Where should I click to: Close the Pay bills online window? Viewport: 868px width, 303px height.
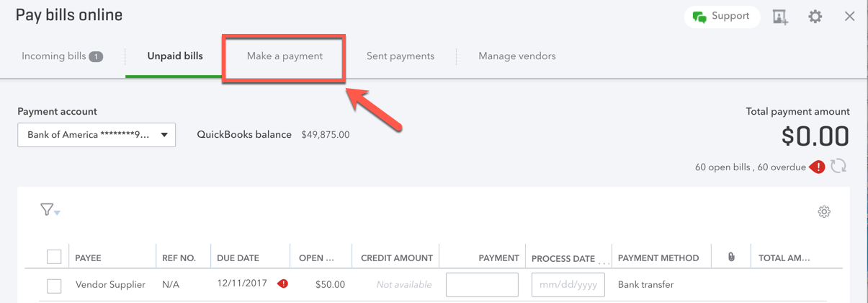pos(850,16)
